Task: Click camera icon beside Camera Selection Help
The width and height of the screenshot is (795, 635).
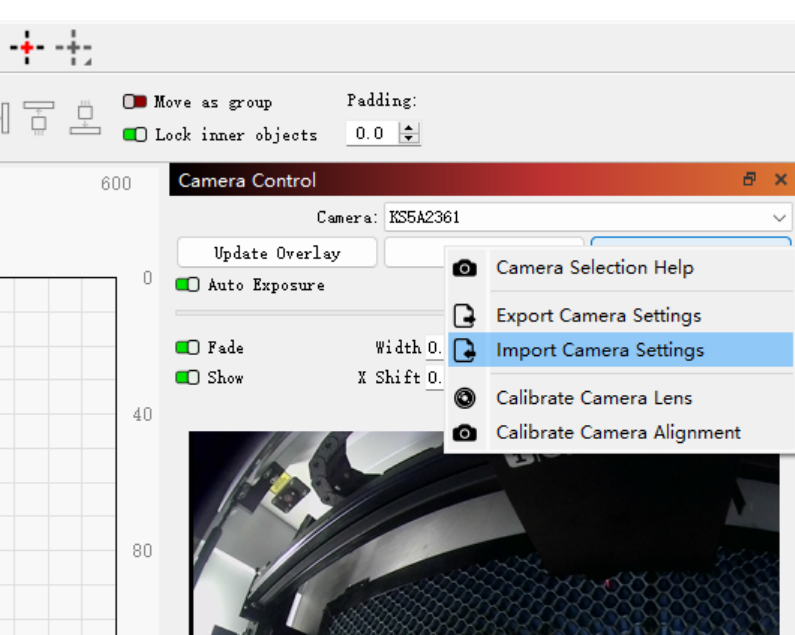Action: point(464,268)
